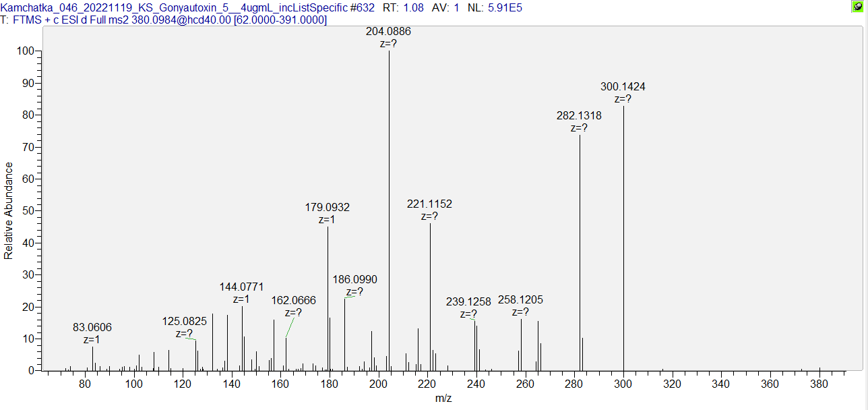The height and width of the screenshot is (410, 868).
Task: Click the 125.0825 peak annotation
Action: [x=185, y=321]
